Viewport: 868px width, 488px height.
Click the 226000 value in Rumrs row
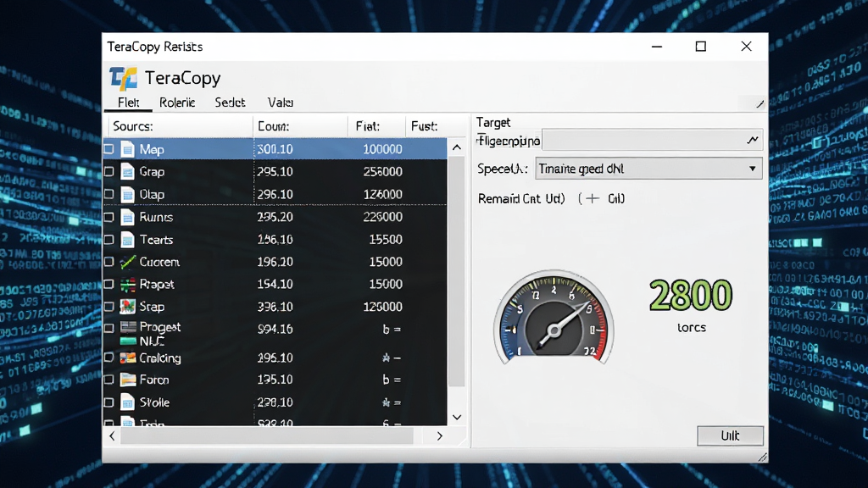(382, 217)
